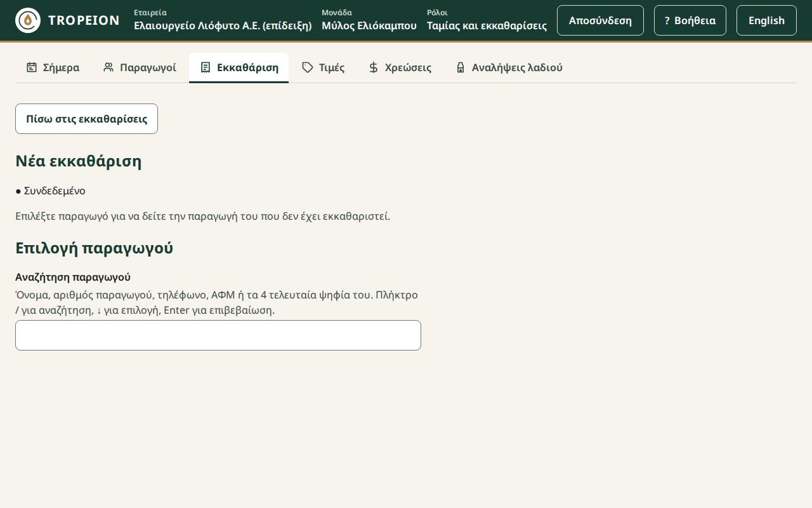
Task: Select the Εκκαθάριση tab
Action: pyautogui.click(x=239, y=67)
